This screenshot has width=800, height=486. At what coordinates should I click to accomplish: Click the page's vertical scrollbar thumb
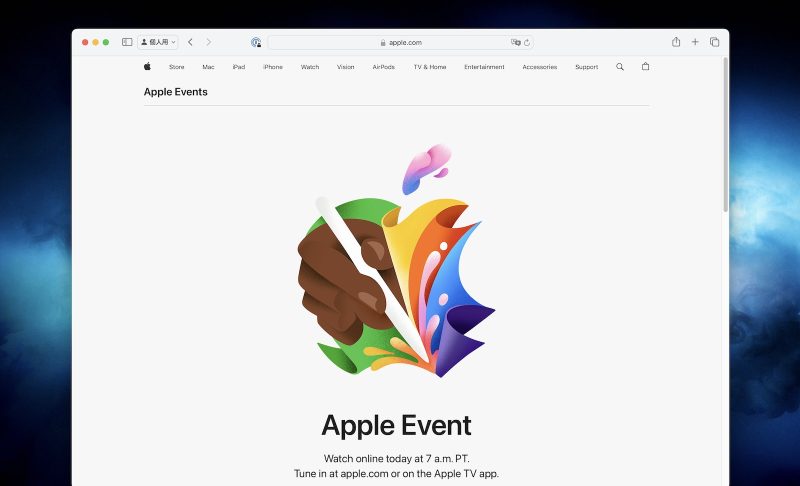click(x=726, y=135)
